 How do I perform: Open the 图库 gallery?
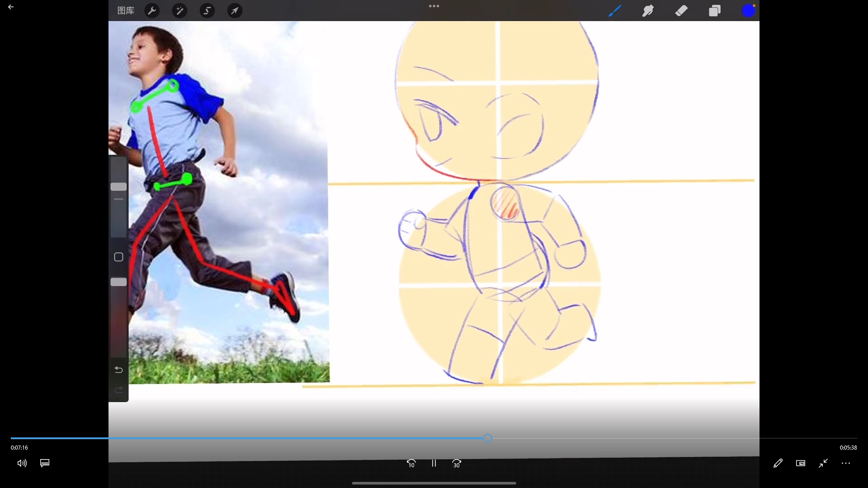pyautogui.click(x=126, y=11)
